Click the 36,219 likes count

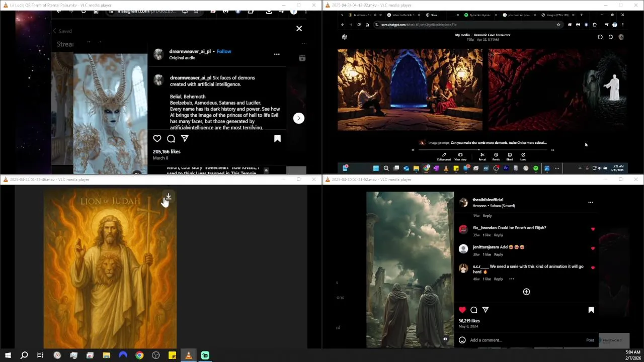(x=469, y=321)
